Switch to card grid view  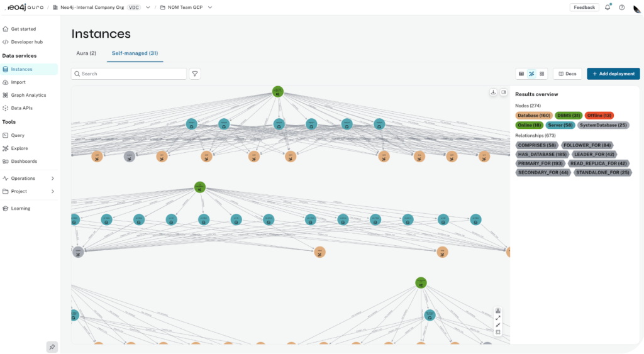(542, 74)
